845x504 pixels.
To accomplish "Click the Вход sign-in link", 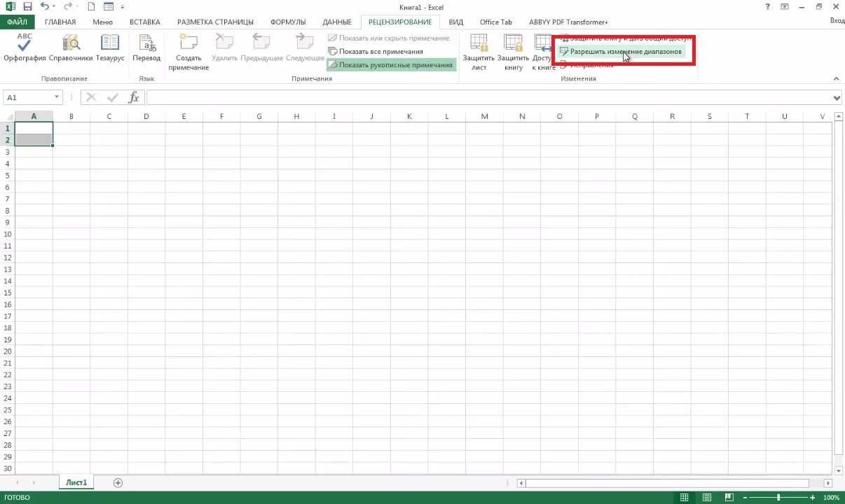I will (835, 20).
